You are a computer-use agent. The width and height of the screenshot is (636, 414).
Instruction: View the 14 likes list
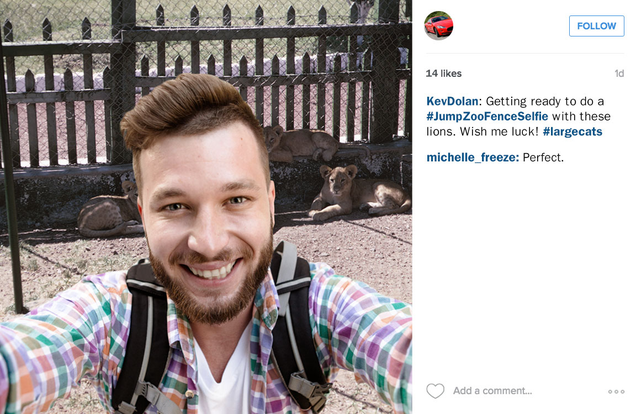pyautogui.click(x=443, y=73)
